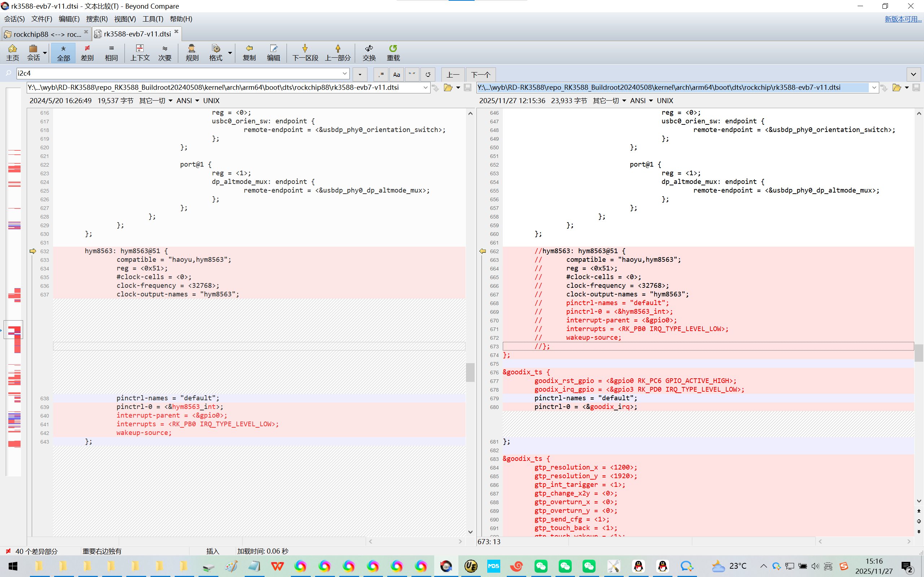The height and width of the screenshot is (577, 924).
Task: Click the Home (主页) toolbar icon
Action: (12, 52)
